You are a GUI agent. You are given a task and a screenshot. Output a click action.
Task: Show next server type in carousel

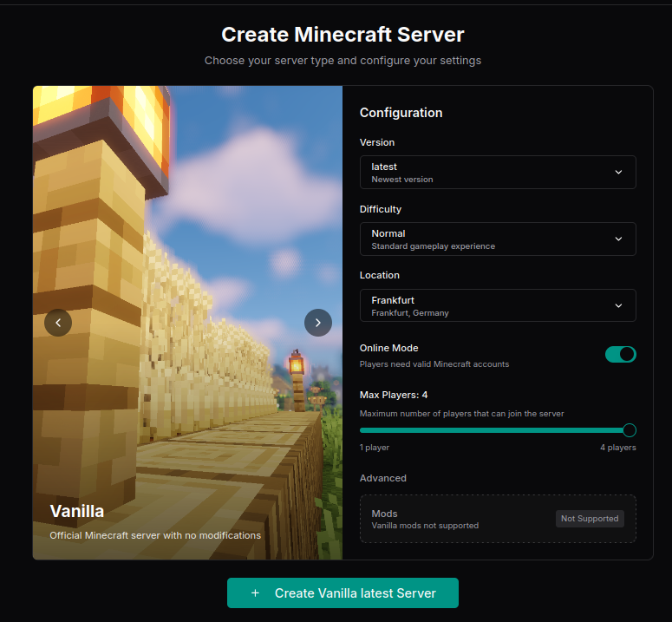(318, 323)
